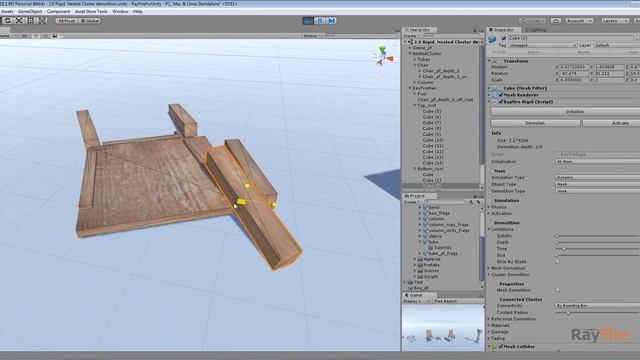Select the Scale tool in toolbar
The image size is (640, 360).
pos(19,20)
